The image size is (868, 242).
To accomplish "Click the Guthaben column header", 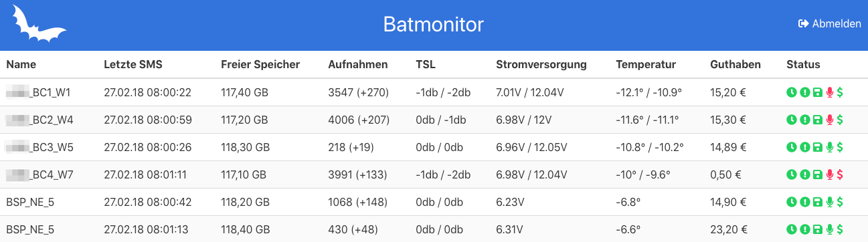I will (x=735, y=64).
